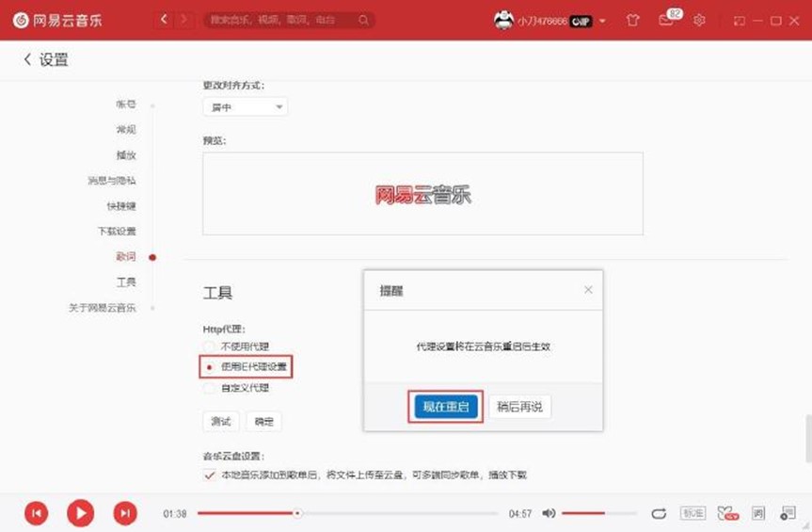Select 播放 in settings sidebar
Screen dimensions: 812x532
pyautogui.click(x=126, y=154)
